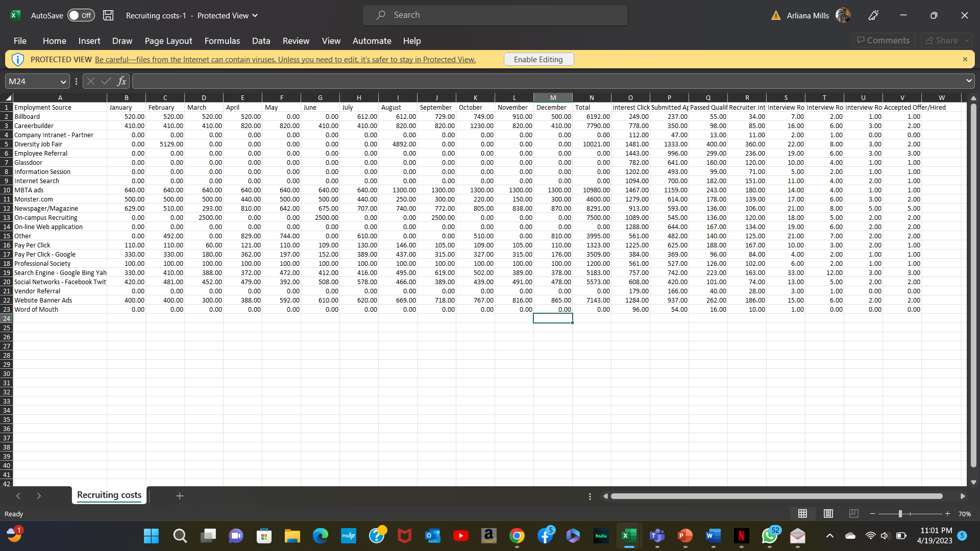Click cell containing 10980.00

(592, 190)
